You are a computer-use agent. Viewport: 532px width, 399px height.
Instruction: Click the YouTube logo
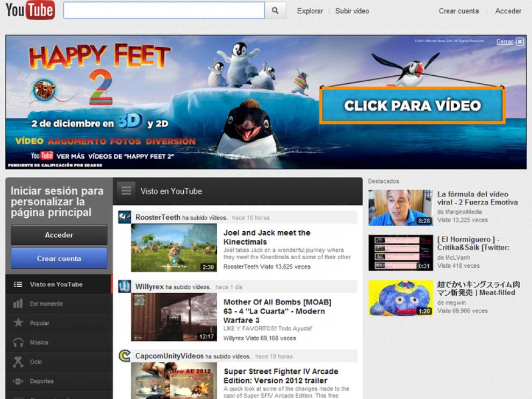30,10
